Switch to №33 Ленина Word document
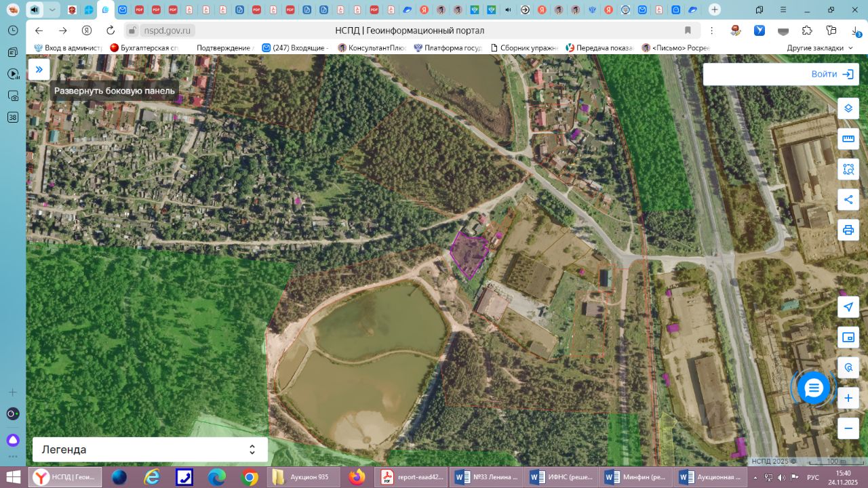Screen dimensions: 868x488 [486, 477]
